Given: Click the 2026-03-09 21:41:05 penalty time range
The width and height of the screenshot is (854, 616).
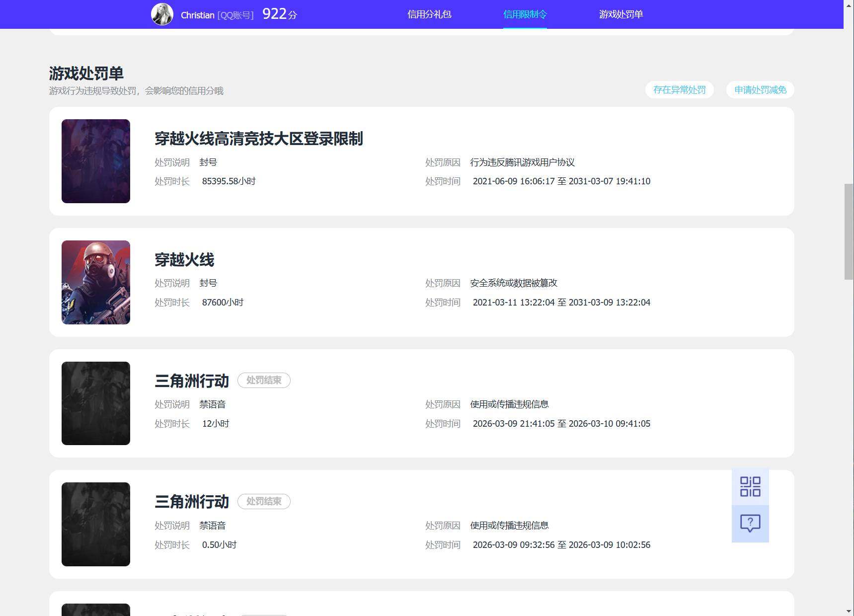Looking at the screenshot, I should pos(561,424).
